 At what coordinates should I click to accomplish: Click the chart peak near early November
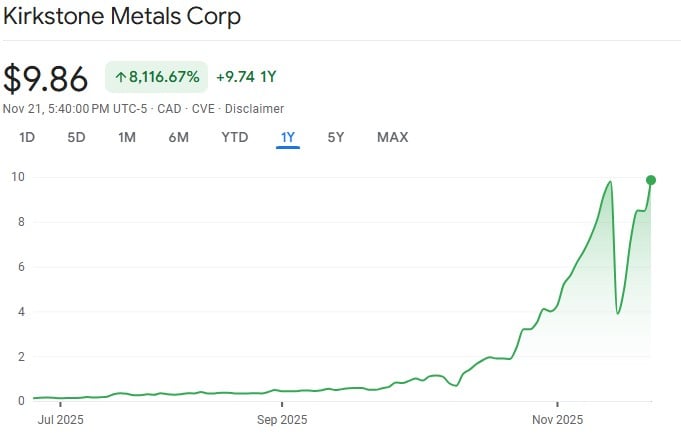pyautogui.click(x=609, y=182)
